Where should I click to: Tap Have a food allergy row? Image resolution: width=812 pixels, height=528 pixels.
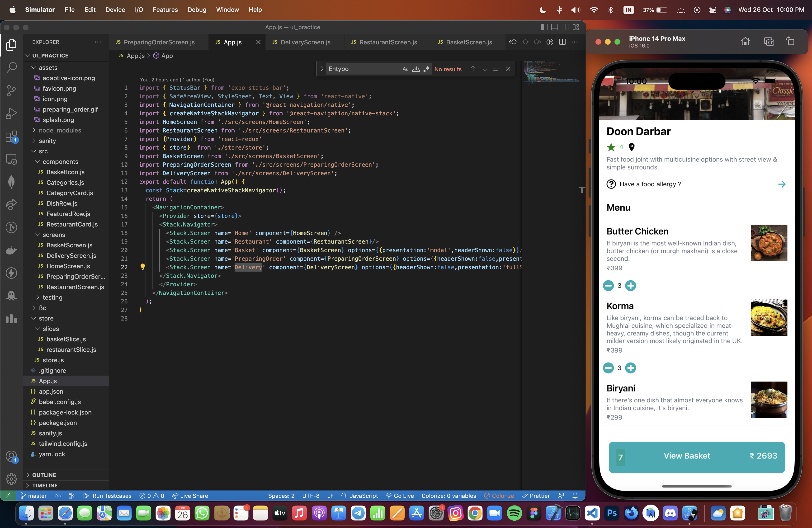tap(696, 184)
